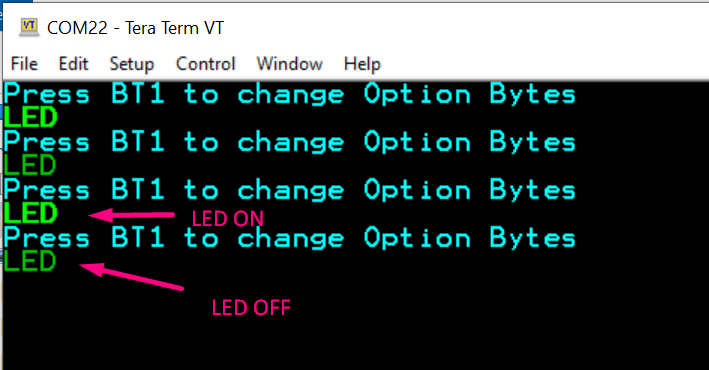Click the first Press BT1 terminal line

(290, 94)
